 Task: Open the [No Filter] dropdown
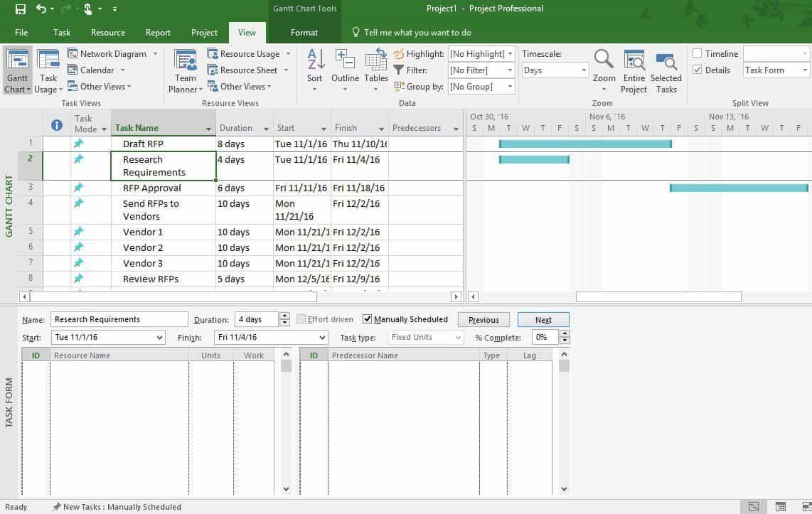coord(481,70)
